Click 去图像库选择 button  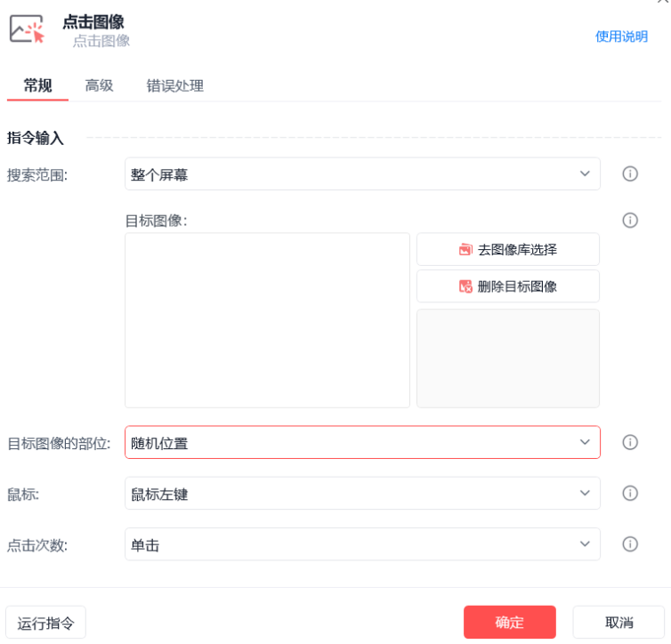[508, 249]
